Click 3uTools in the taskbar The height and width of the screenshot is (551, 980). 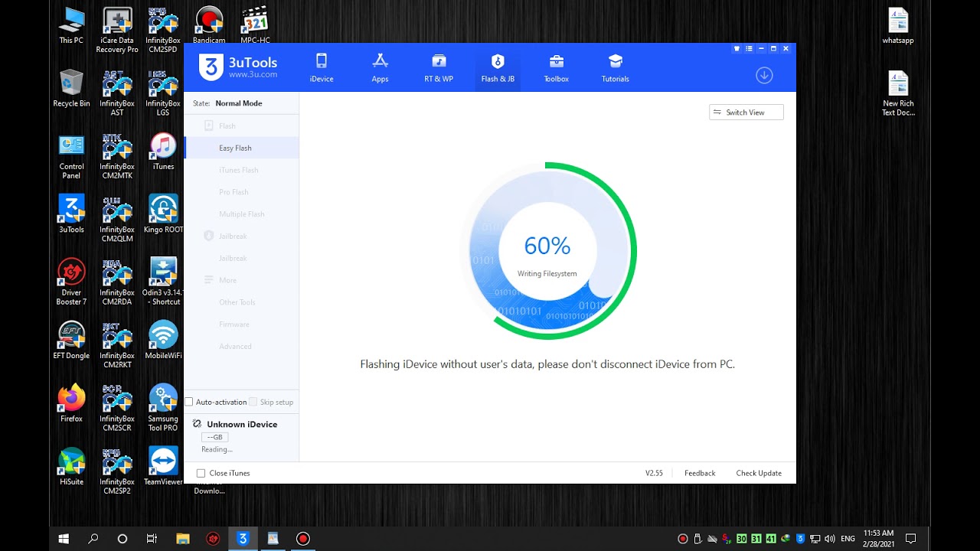[x=243, y=539]
